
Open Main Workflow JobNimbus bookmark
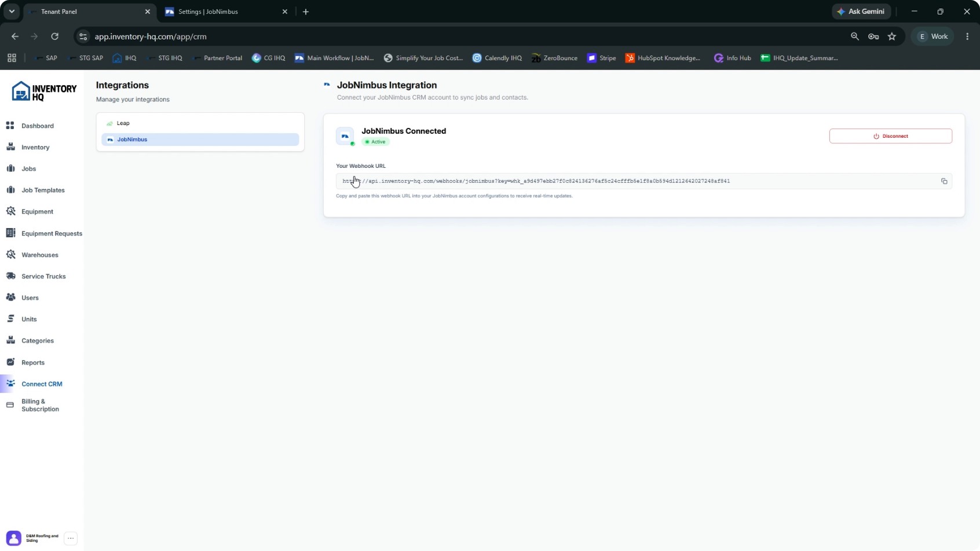(335, 58)
